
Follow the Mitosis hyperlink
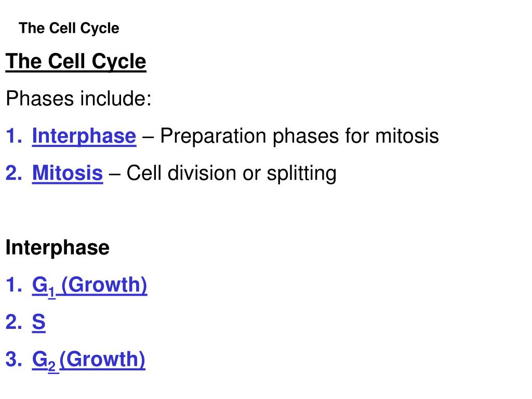(68, 174)
